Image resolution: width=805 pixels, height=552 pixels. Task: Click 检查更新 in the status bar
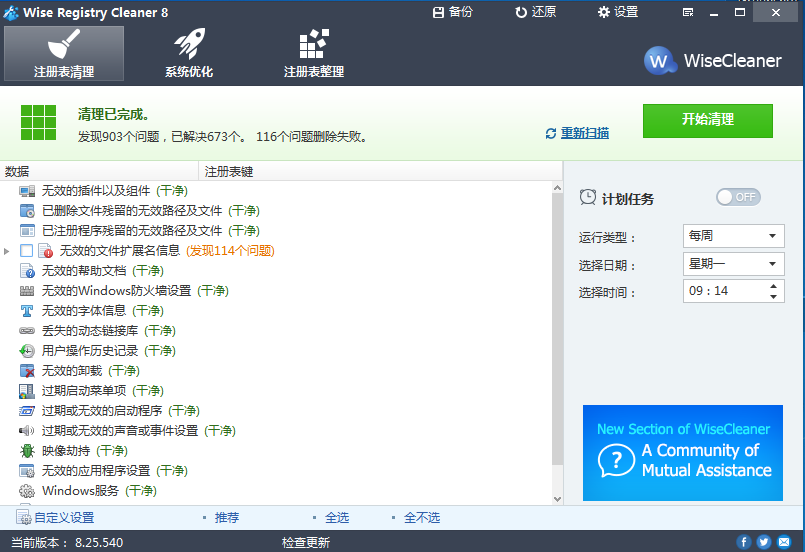(x=305, y=543)
